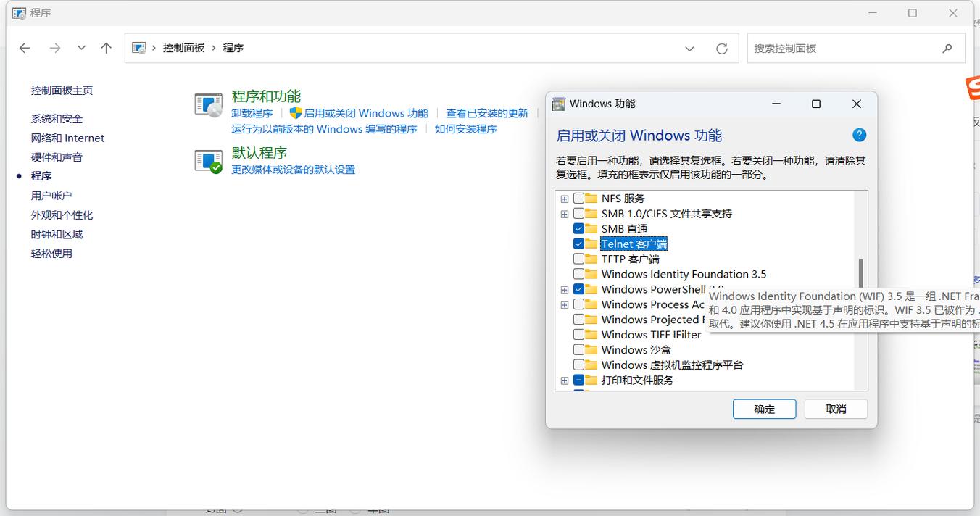Expand the NFS 服务 tree node
The height and width of the screenshot is (516, 980).
[x=565, y=199]
